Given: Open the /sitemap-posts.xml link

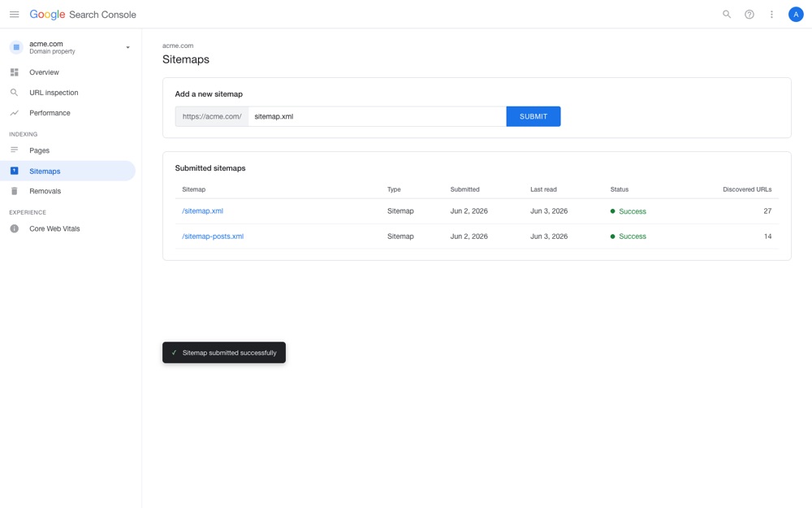Looking at the screenshot, I should click(x=213, y=236).
